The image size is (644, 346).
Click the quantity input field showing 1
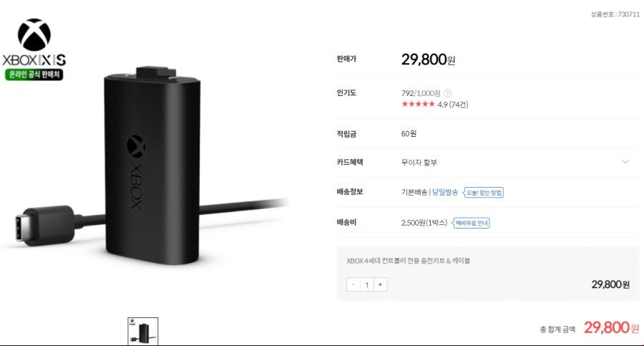point(367,284)
